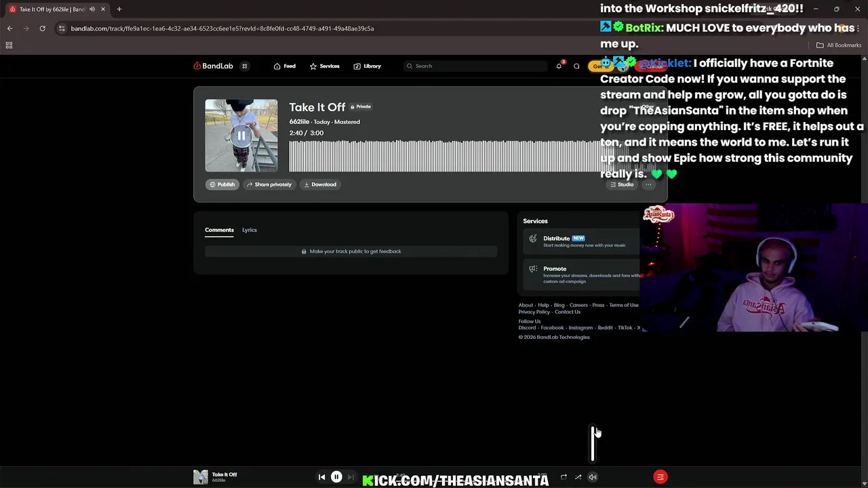The width and height of the screenshot is (868, 488).
Task: Focus the BandLab Search field
Action: [475, 66]
